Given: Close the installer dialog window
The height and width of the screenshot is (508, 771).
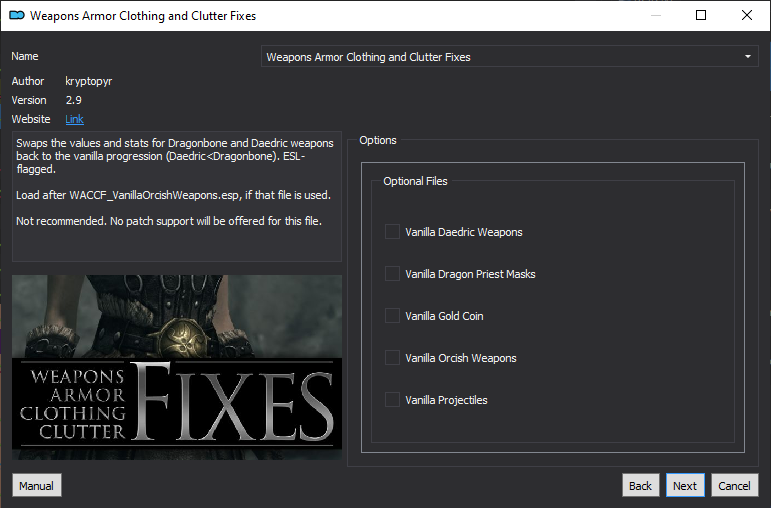Looking at the screenshot, I should [x=747, y=16].
